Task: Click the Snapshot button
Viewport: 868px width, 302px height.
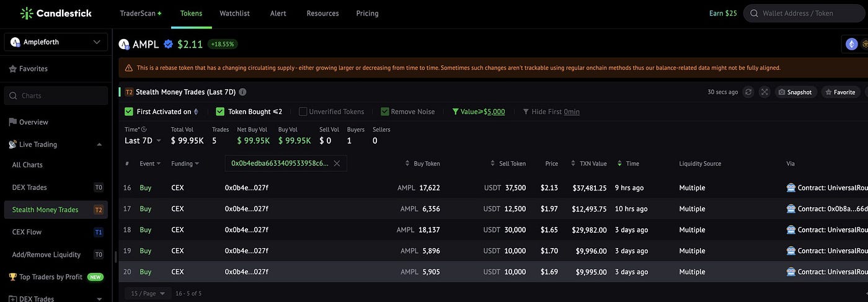Action: pyautogui.click(x=795, y=92)
